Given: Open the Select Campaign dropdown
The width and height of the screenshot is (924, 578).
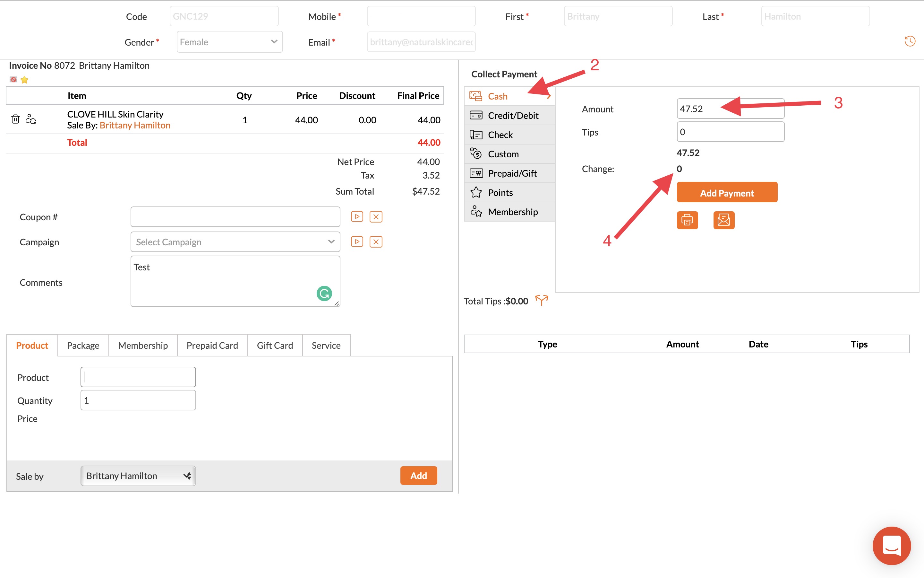Looking at the screenshot, I should [235, 242].
